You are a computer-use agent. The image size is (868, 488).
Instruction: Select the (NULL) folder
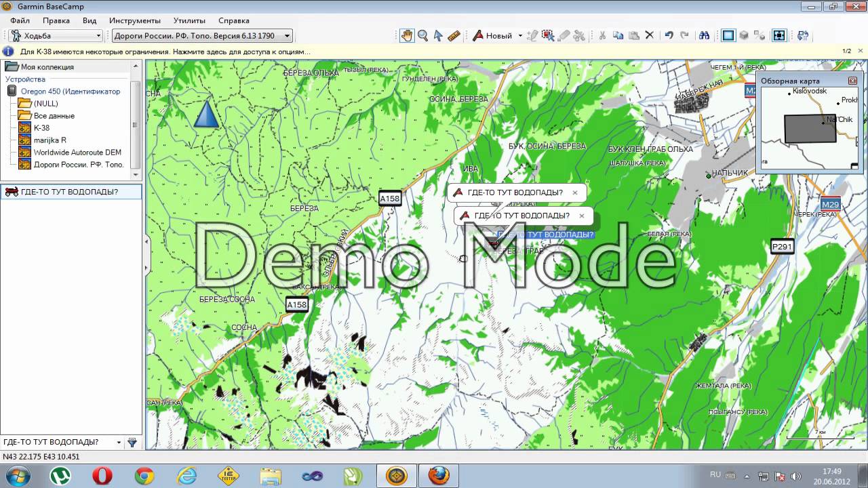45,104
